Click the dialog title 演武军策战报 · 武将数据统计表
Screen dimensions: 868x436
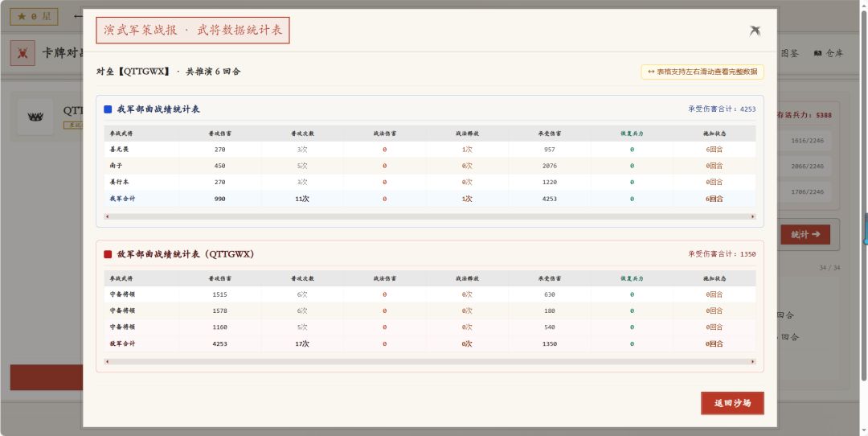click(x=193, y=31)
